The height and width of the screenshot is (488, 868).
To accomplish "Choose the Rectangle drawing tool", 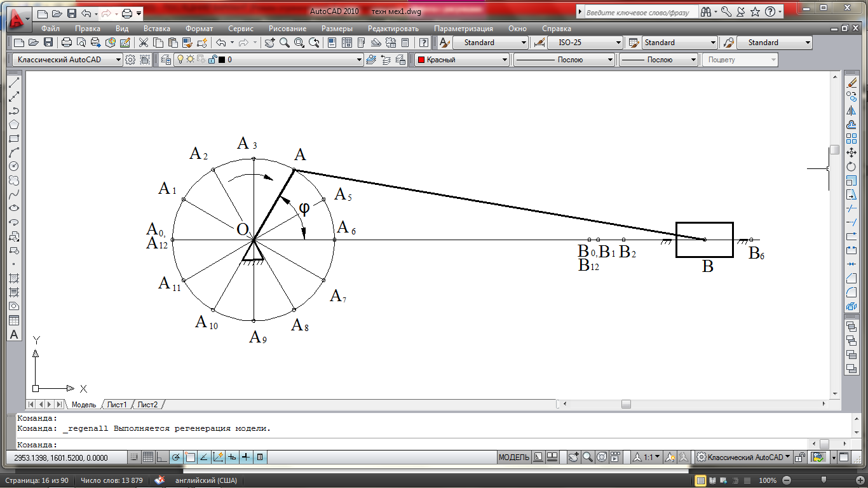I will [x=14, y=139].
